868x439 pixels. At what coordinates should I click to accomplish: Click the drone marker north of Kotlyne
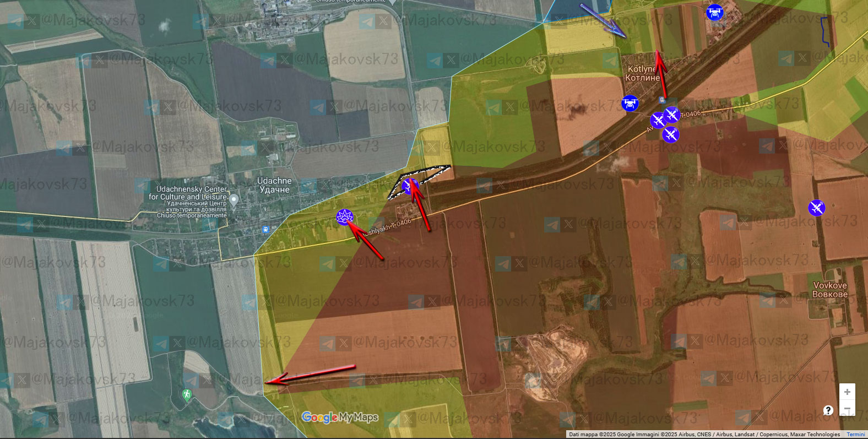pos(714,12)
